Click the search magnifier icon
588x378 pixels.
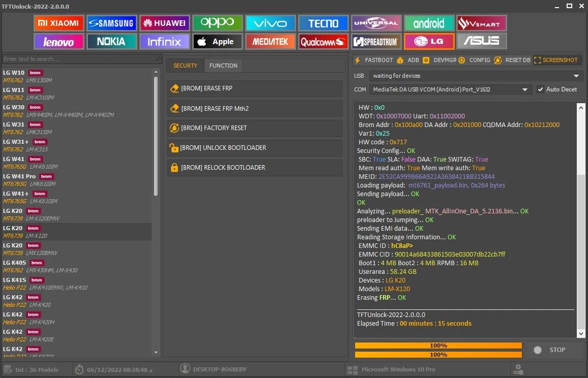pos(158,59)
